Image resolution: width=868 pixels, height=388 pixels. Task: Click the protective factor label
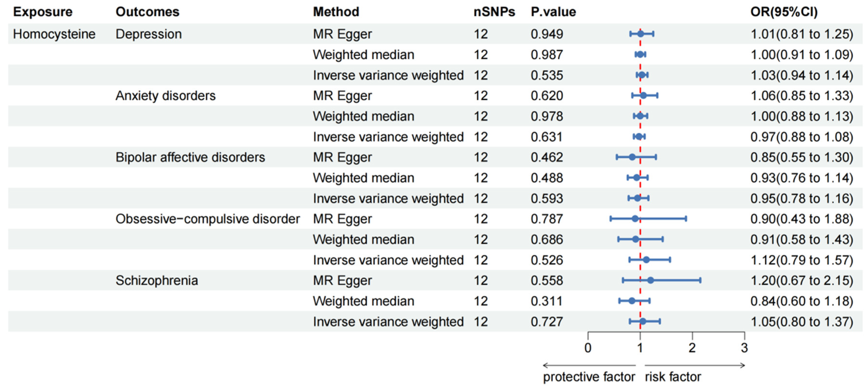click(589, 377)
